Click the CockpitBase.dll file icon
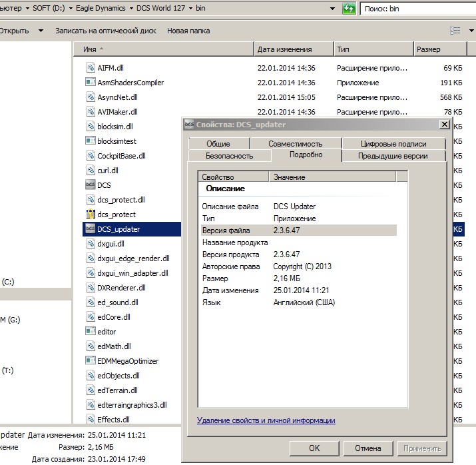The height and width of the screenshot is (465, 476). pyautogui.click(x=91, y=155)
